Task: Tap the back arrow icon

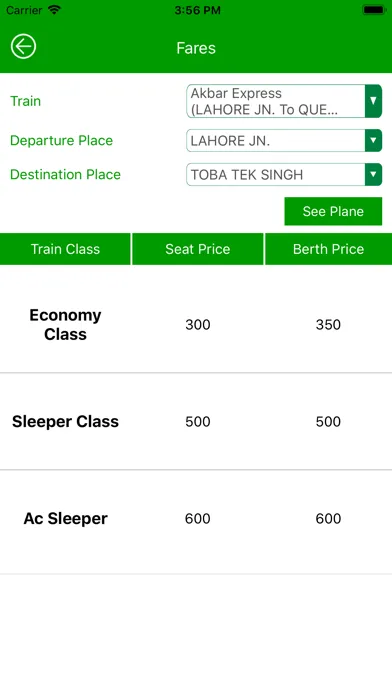Action: click(x=24, y=46)
